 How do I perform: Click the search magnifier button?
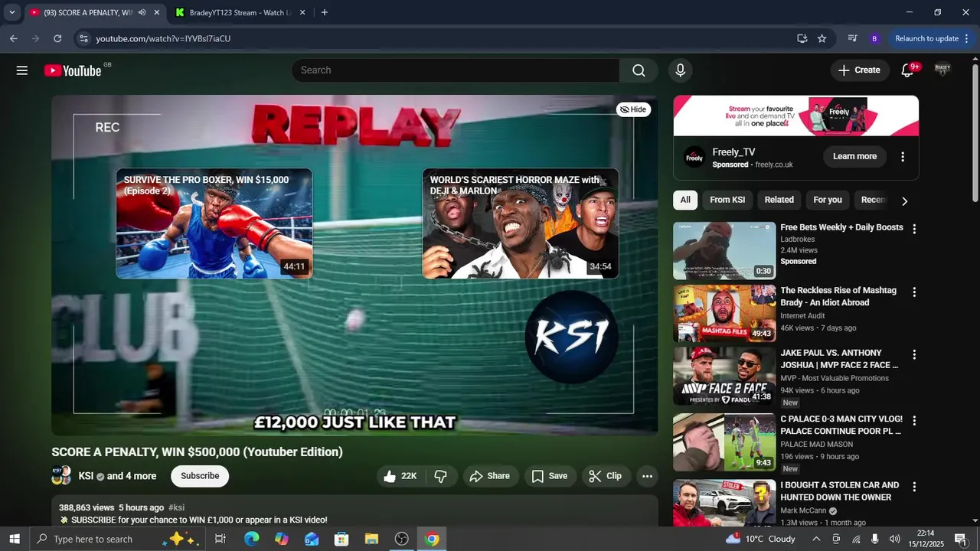point(639,70)
